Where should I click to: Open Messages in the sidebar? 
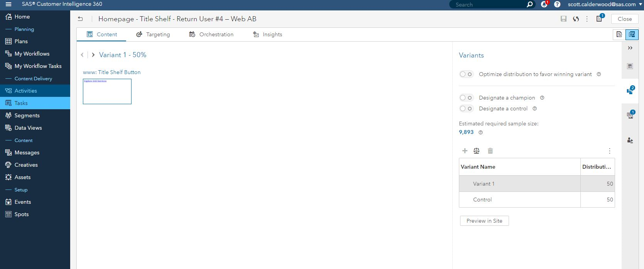pos(35,152)
